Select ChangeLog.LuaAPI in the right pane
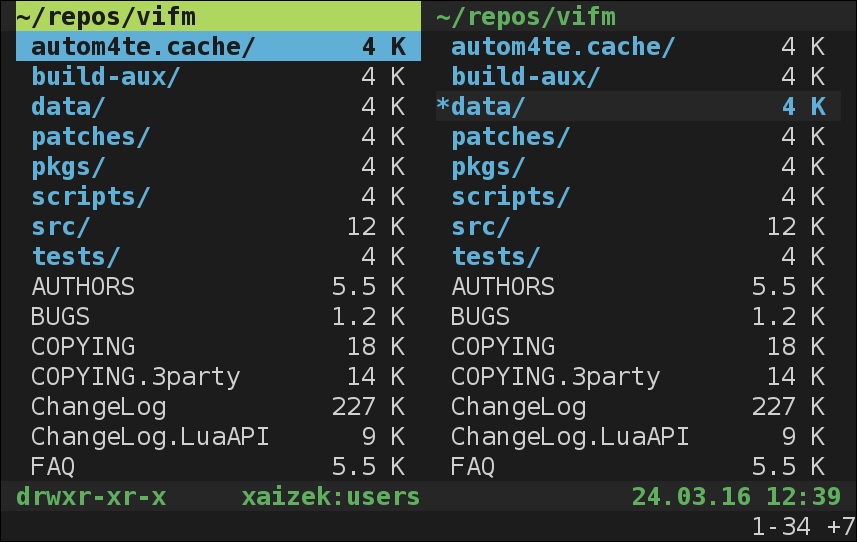Screen dimensions: 857x542 (x=638, y=437)
